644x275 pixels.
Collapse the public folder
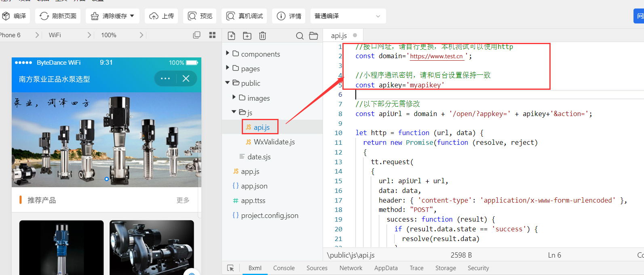pos(228,83)
